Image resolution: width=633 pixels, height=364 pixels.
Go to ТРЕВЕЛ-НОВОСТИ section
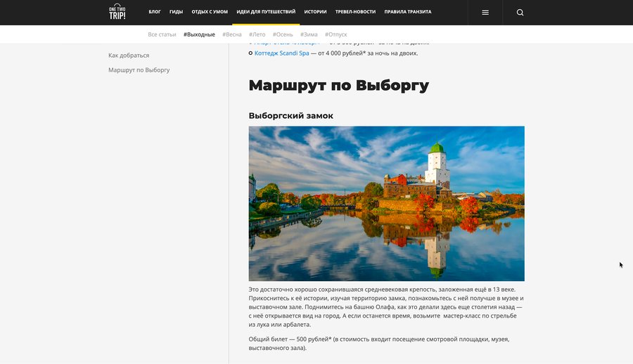coord(355,12)
